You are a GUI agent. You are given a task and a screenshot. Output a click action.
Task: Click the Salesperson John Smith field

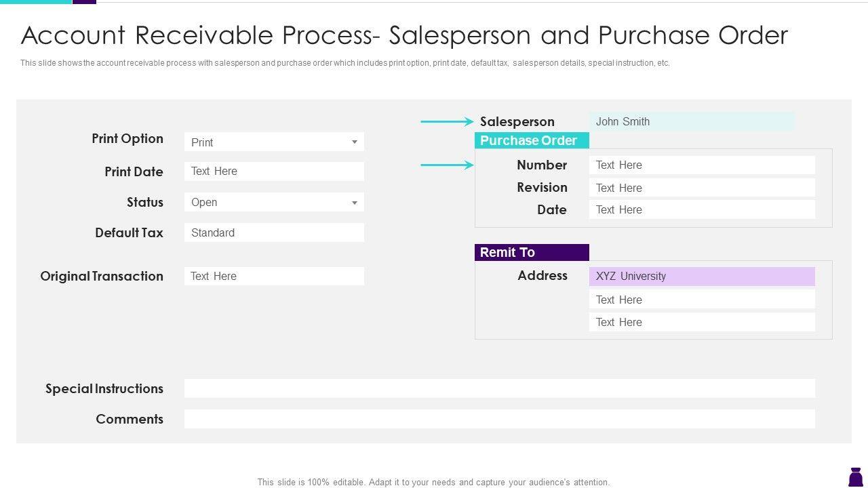tap(692, 122)
